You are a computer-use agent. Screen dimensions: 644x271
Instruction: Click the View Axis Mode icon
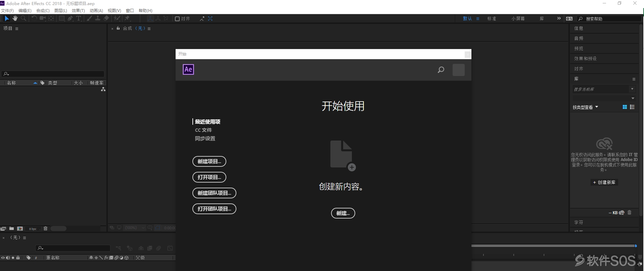(166, 18)
